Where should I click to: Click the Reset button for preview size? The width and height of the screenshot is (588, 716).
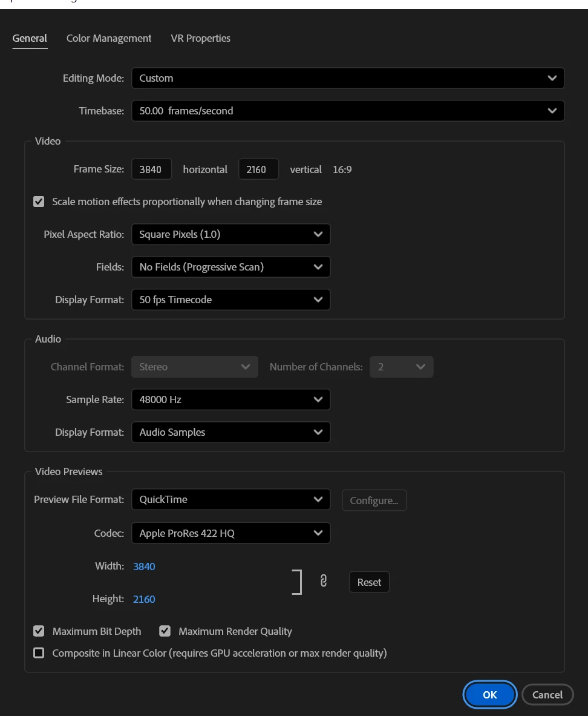[x=370, y=582]
